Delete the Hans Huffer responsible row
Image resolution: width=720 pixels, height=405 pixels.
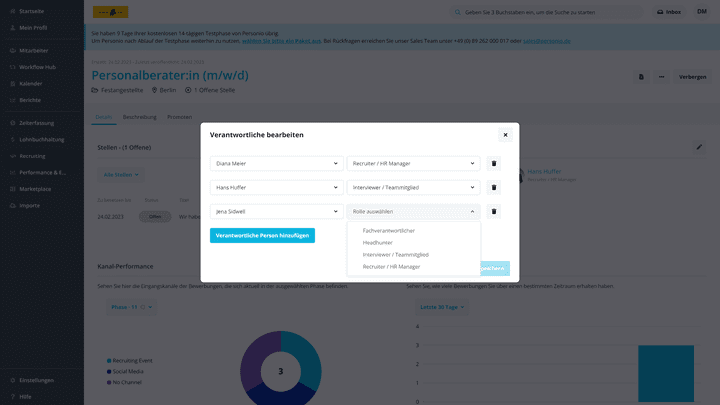tap(494, 187)
